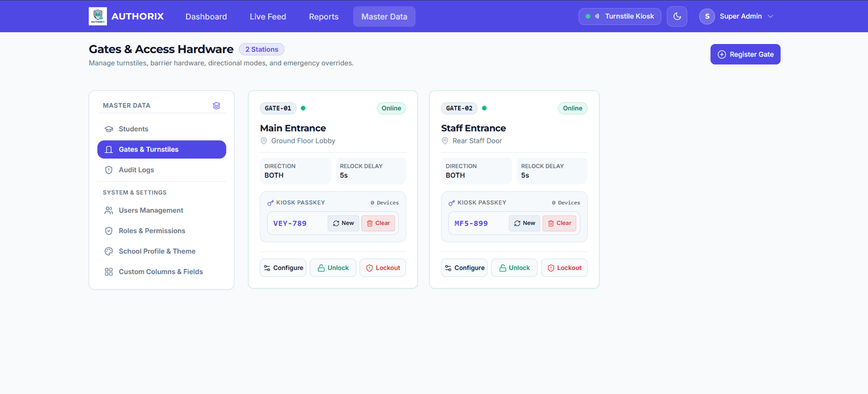Click the shield icon next to Audit Logs
Screen dimensions: 868x394
tap(109, 170)
